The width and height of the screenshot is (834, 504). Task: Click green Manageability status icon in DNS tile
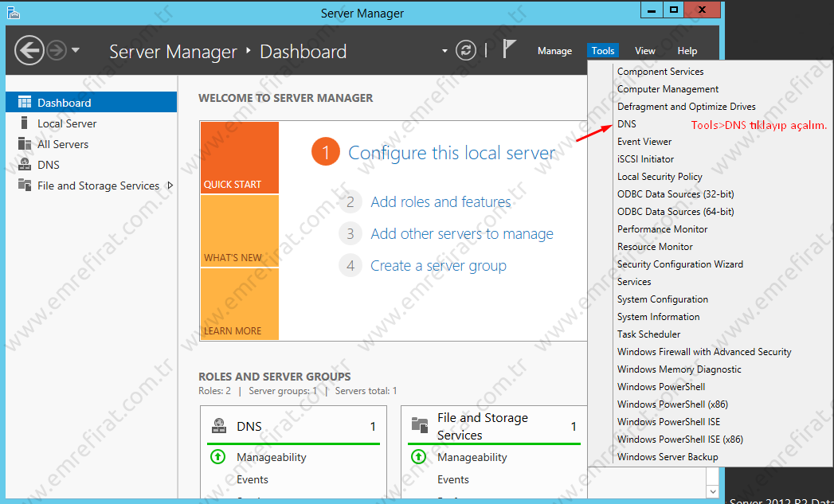pyautogui.click(x=217, y=457)
